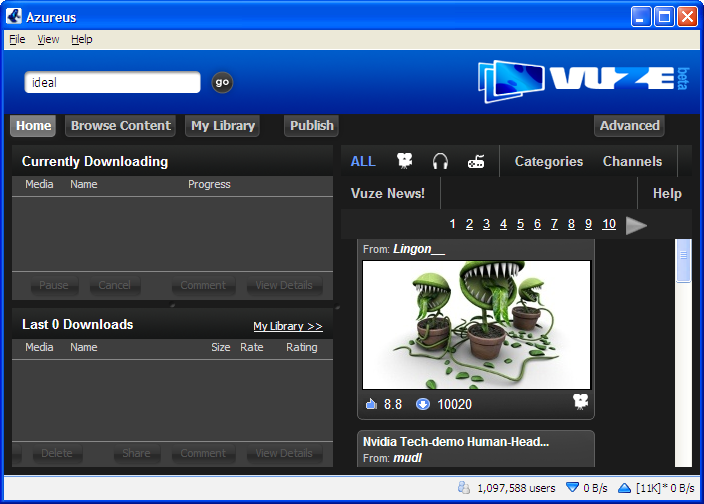704x504 pixels.
Task: Go to page 6
Action: pos(537,224)
